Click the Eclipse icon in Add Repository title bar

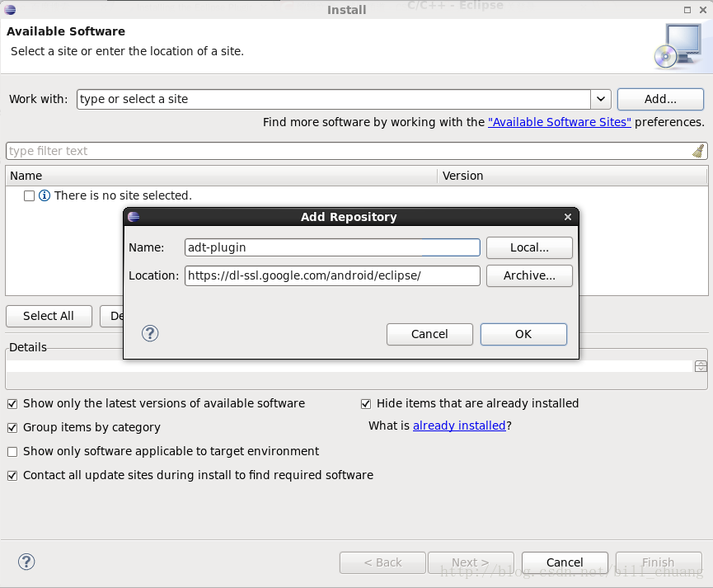click(x=134, y=217)
